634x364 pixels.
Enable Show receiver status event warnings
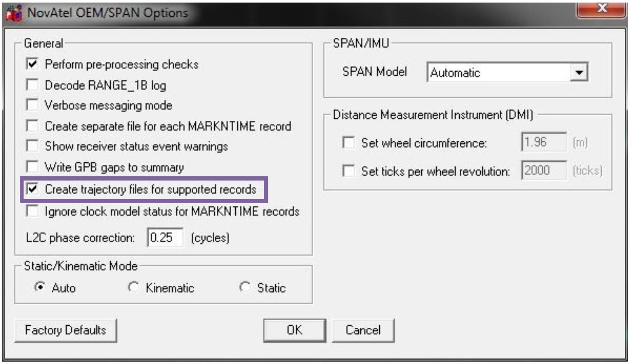click(x=32, y=146)
